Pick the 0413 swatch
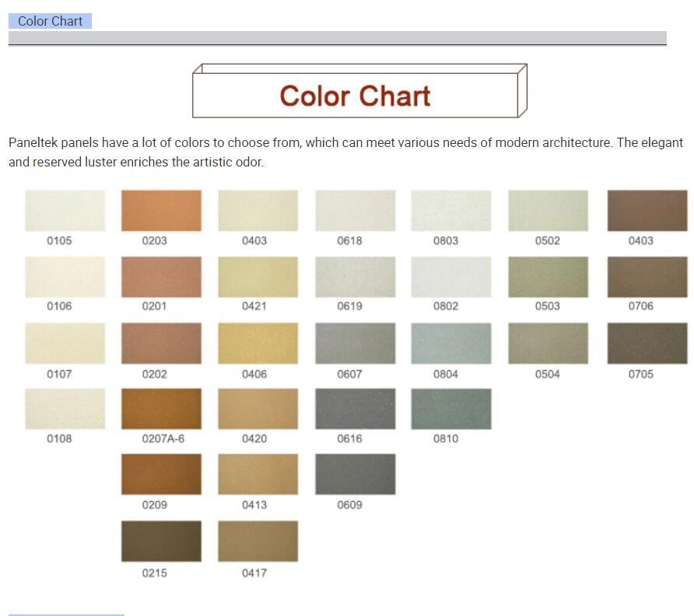 click(258, 474)
